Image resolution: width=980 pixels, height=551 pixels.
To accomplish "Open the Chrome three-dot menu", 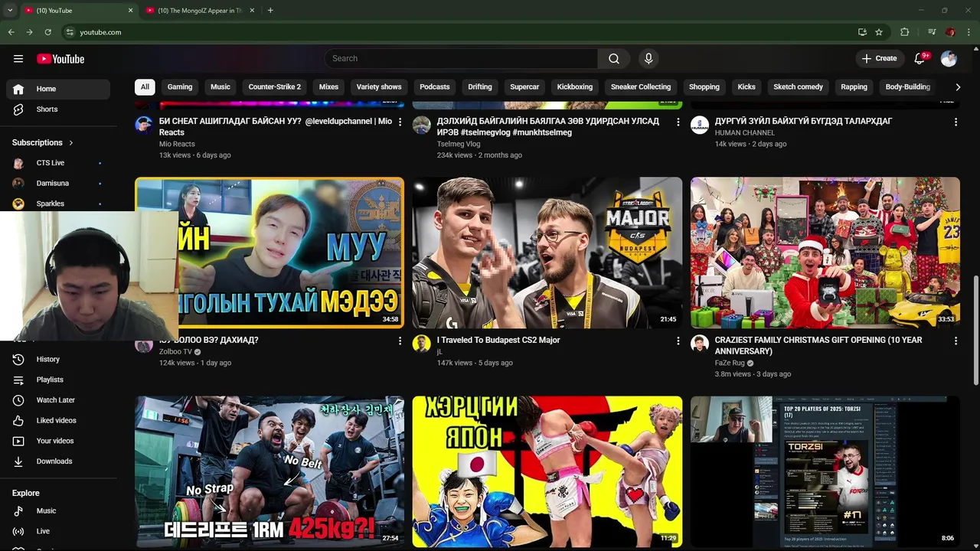I will coord(969,32).
